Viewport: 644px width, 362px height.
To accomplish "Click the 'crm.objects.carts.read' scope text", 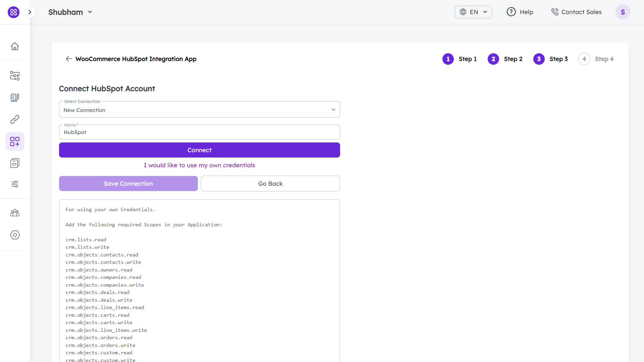I will point(98,315).
